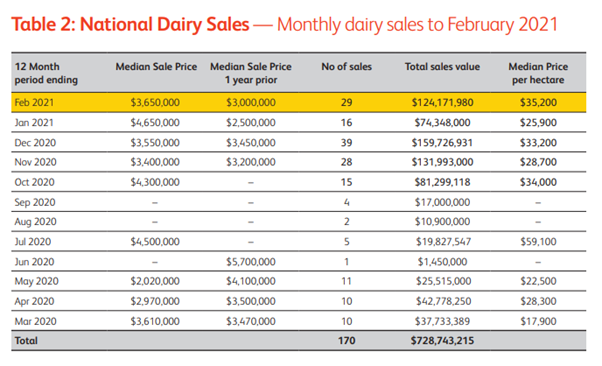Click the May 2020 row label

pos(36,282)
